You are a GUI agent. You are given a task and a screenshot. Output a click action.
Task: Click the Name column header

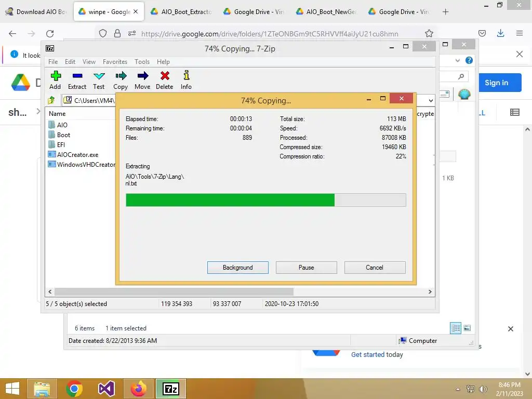click(x=57, y=114)
